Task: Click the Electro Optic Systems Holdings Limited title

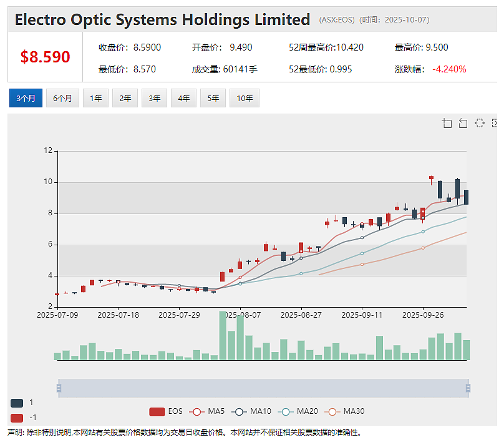Action: click(x=163, y=19)
